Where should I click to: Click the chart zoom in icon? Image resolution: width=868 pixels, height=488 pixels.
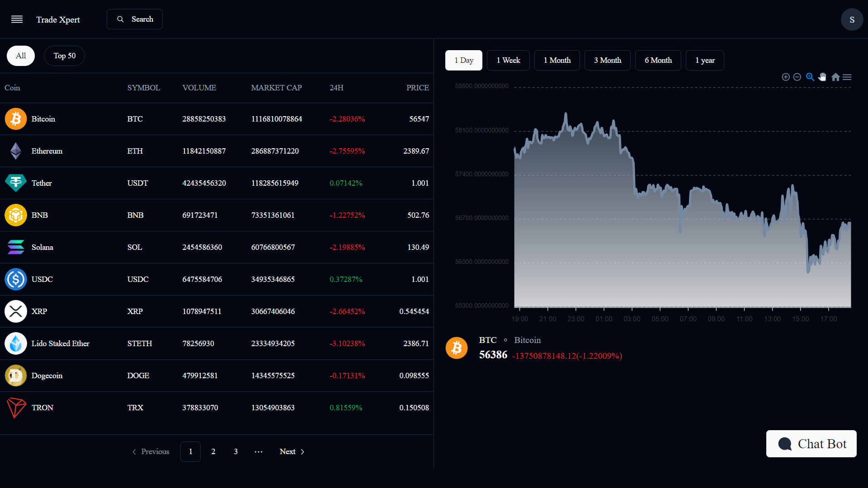[x=786, y=77]
